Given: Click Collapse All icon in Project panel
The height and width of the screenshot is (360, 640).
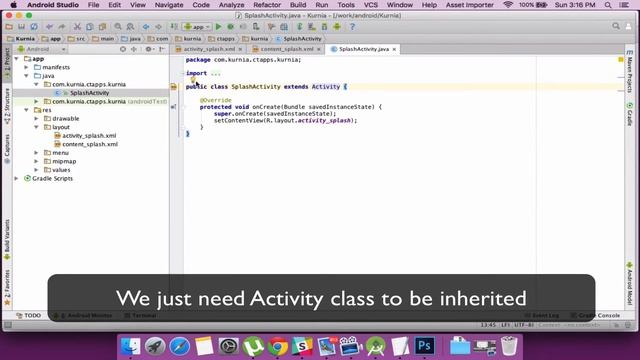Looking at the screenshot, I should pyautogui.click(x=134, y=49).
